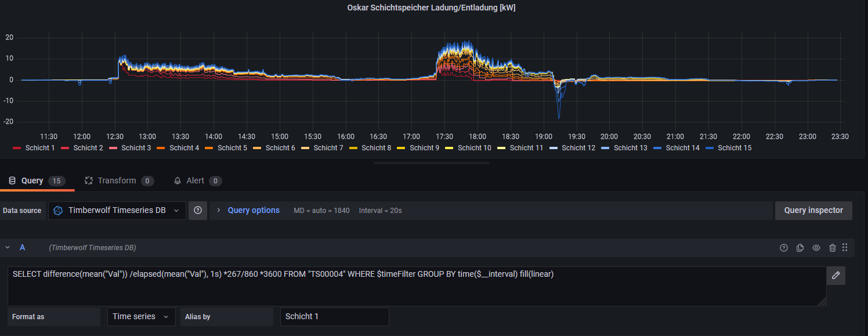Click the Schicht 8 legend color swatch
The image size is (868, 336).
[353, 148]
